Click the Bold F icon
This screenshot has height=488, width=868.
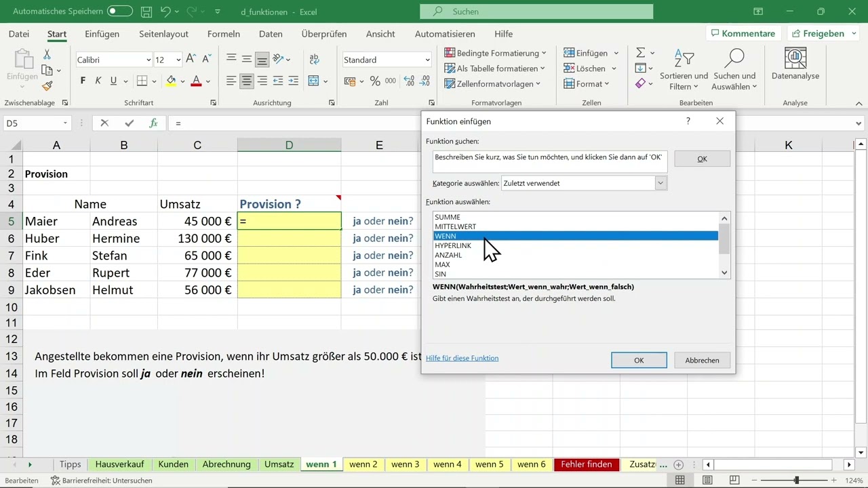tap(83, 81)
